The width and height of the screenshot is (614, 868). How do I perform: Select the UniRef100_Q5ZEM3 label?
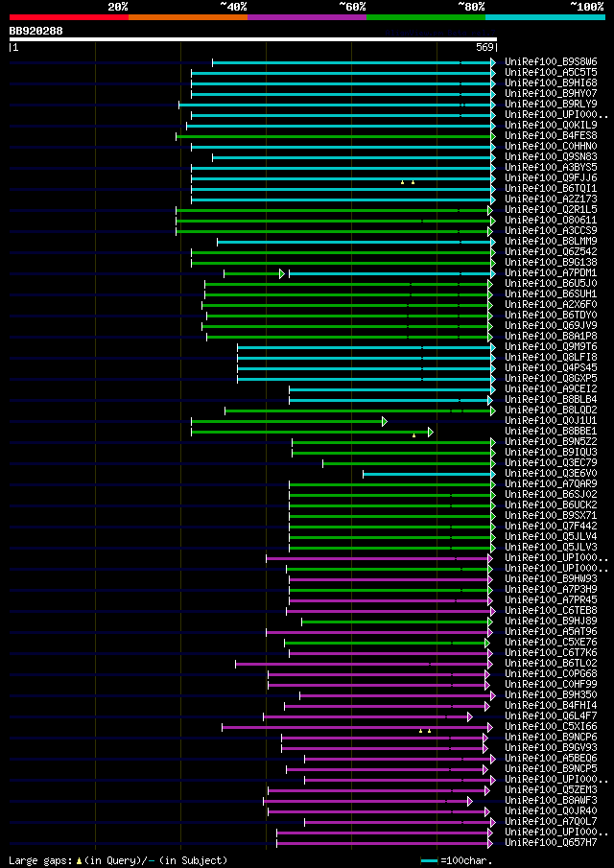(551, 788)
